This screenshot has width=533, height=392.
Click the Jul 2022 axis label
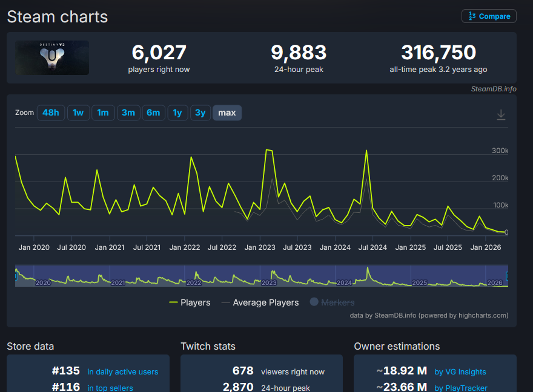tap(222, 247)
